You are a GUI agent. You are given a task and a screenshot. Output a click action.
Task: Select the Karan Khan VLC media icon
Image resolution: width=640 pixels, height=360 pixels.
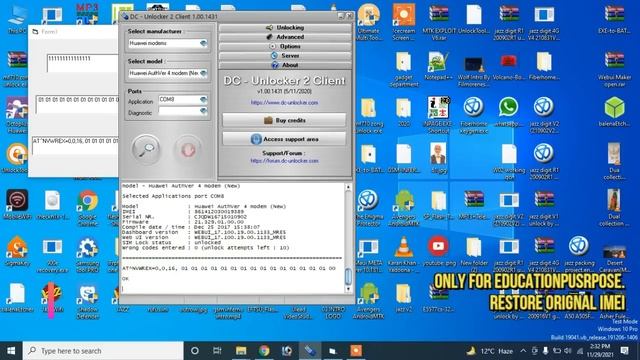tap(404, 254)
